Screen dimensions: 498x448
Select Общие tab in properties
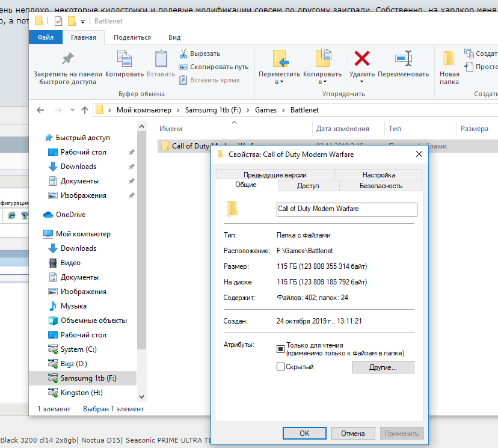coord(246,185)
